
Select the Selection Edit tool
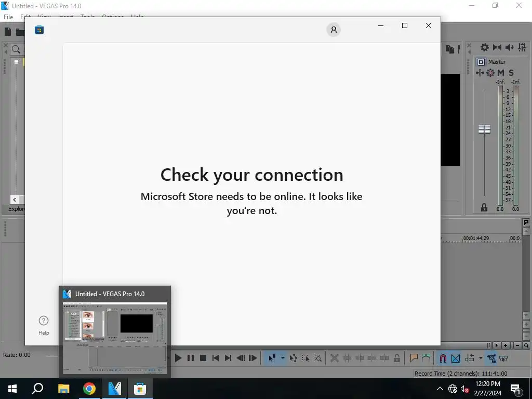(305, 358)
